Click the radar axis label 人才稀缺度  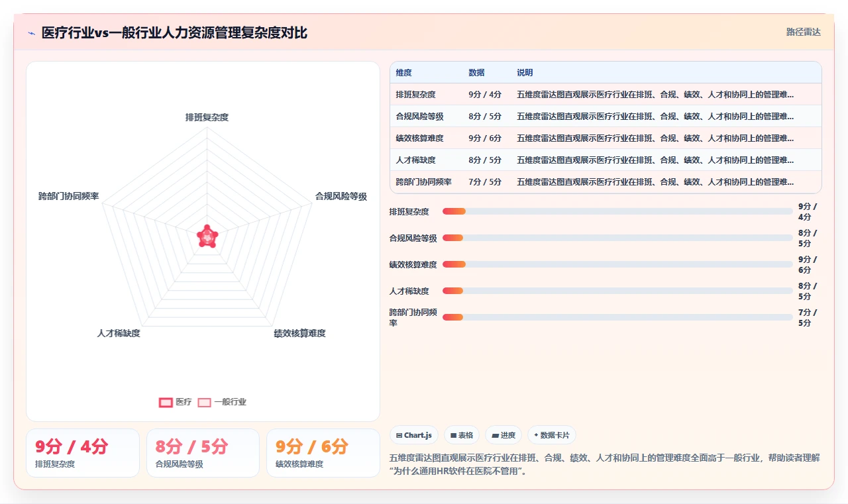(x=119, y=333)
